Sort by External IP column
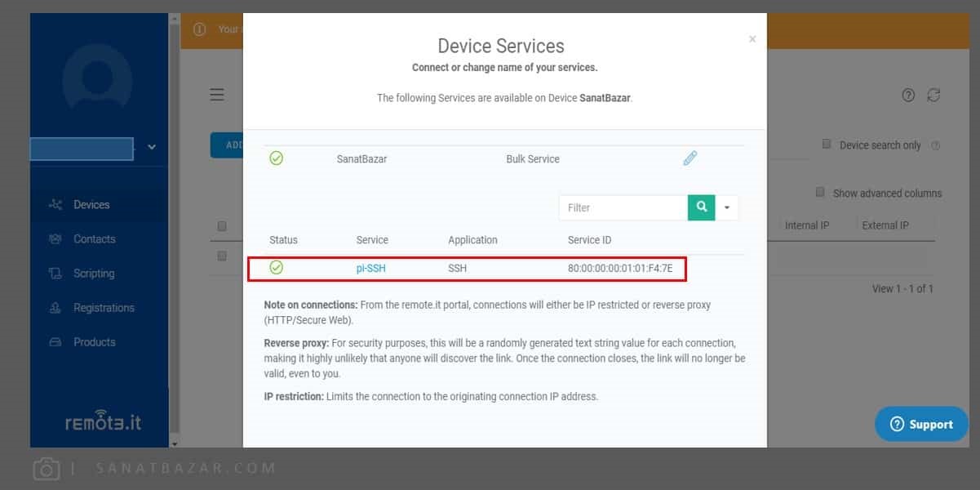This screenshot has height=490, width=980. click(885, 225)
